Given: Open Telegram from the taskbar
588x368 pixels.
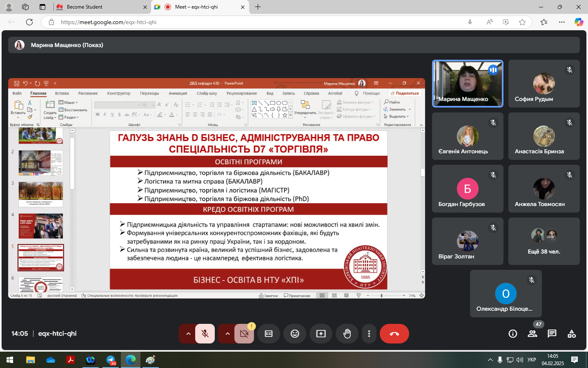Looking at the screenshot, I should (x=111, y=360).
